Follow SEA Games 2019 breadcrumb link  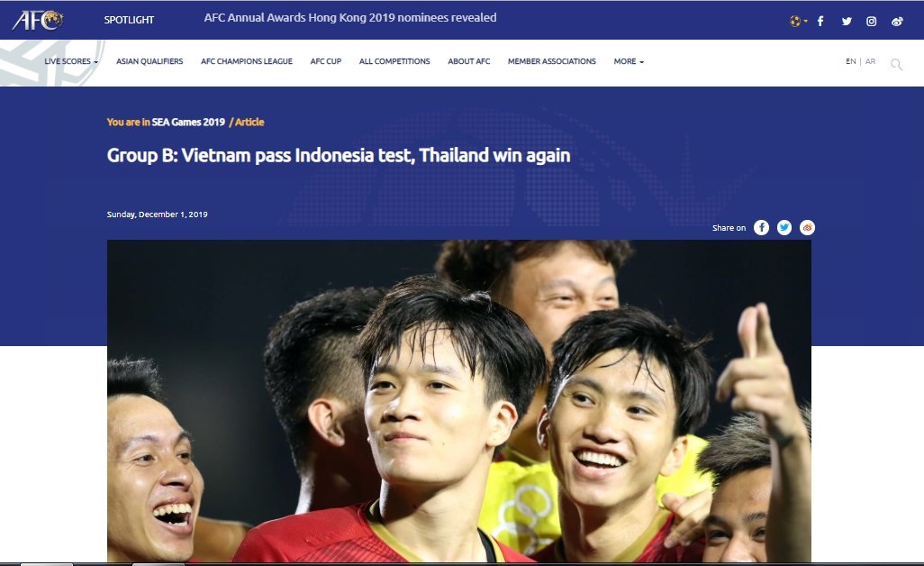click(188, 122)
